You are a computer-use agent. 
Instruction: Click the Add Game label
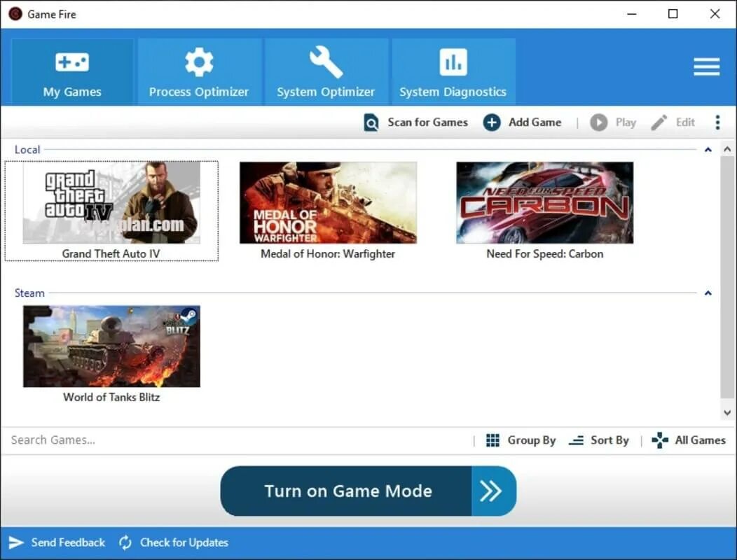(535, 122)
